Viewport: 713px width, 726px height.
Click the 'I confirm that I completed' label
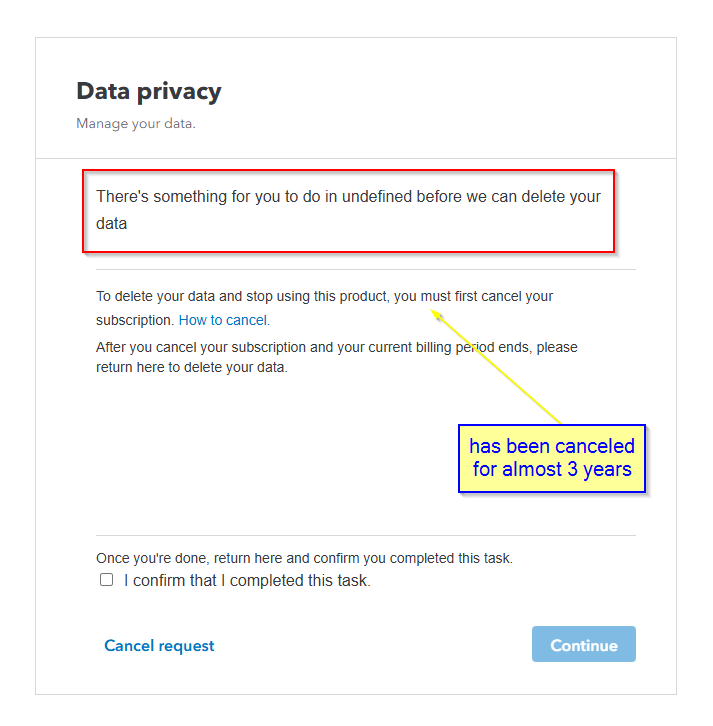pyautogui.click(x=247, y=580)
